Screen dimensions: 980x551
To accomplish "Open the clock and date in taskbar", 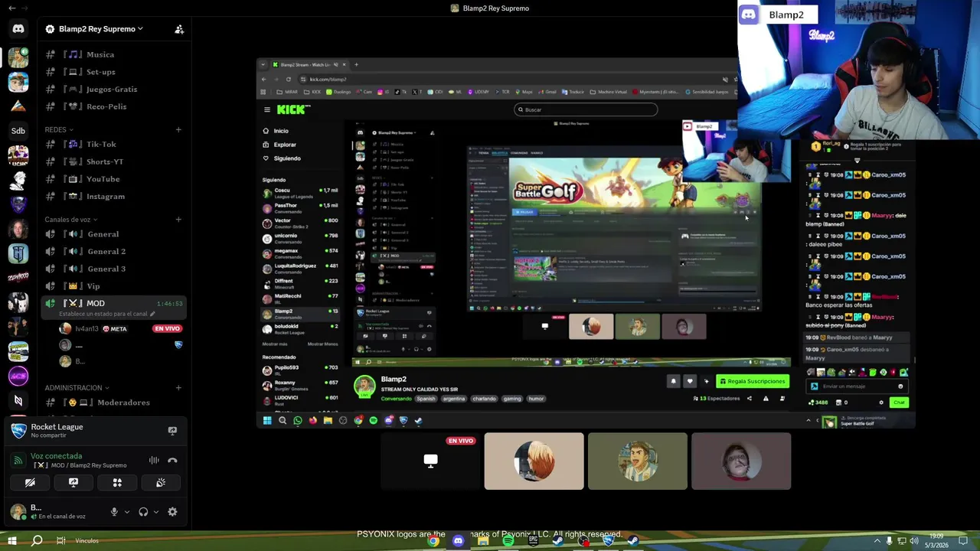I will coord(936,541).
